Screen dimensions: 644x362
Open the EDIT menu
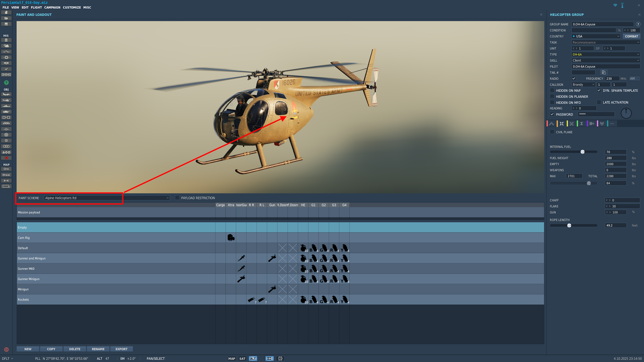(x=25, y=7)
